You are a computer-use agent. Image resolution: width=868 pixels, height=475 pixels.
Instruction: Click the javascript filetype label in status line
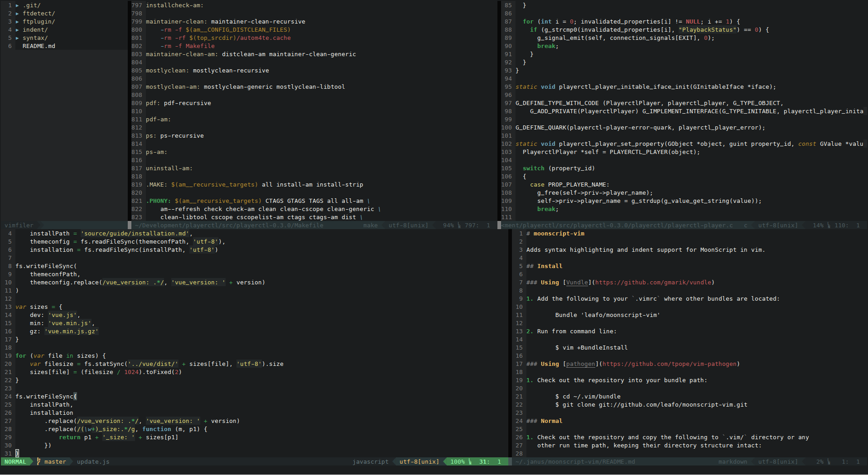click(371, 462)
